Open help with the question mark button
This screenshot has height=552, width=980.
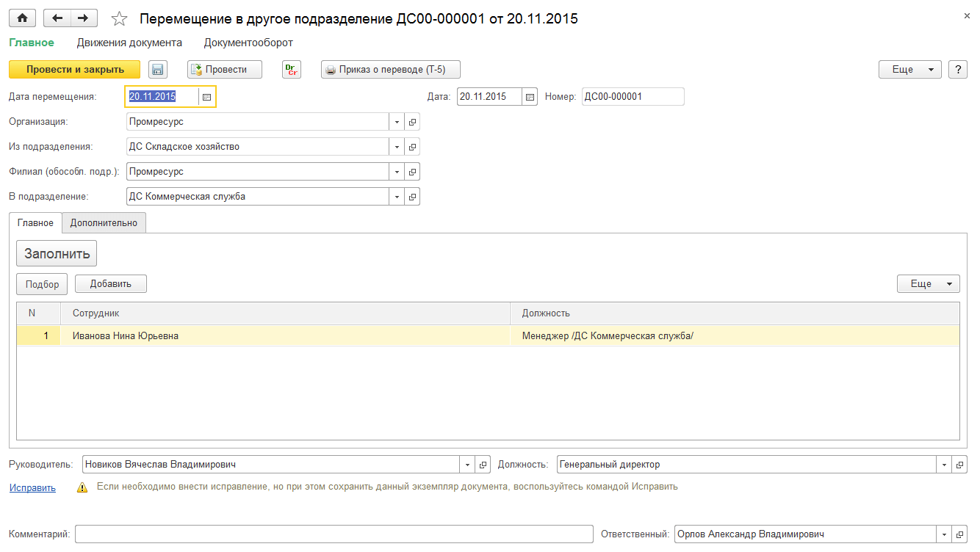point(958,70)
